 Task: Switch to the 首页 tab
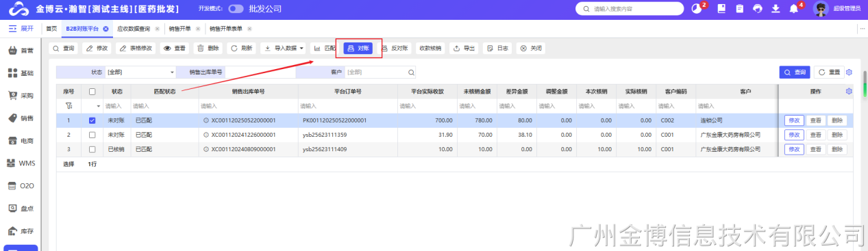click(x=51, y=28)
